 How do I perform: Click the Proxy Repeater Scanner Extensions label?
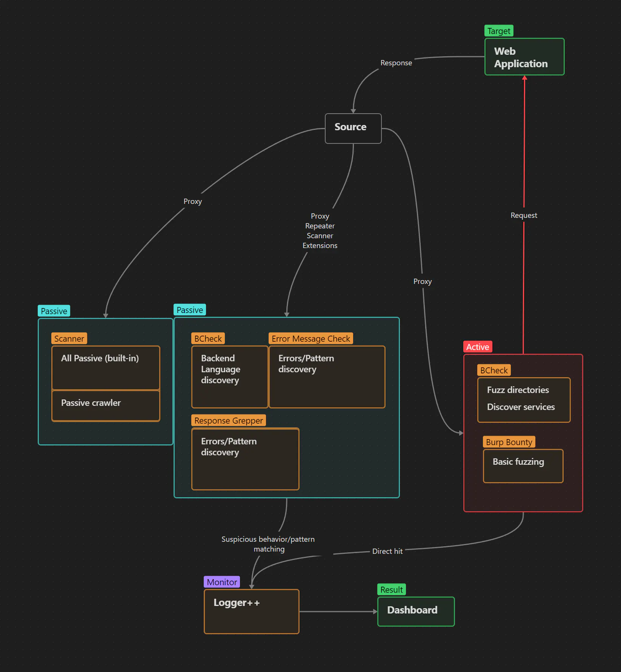[320, 231]
